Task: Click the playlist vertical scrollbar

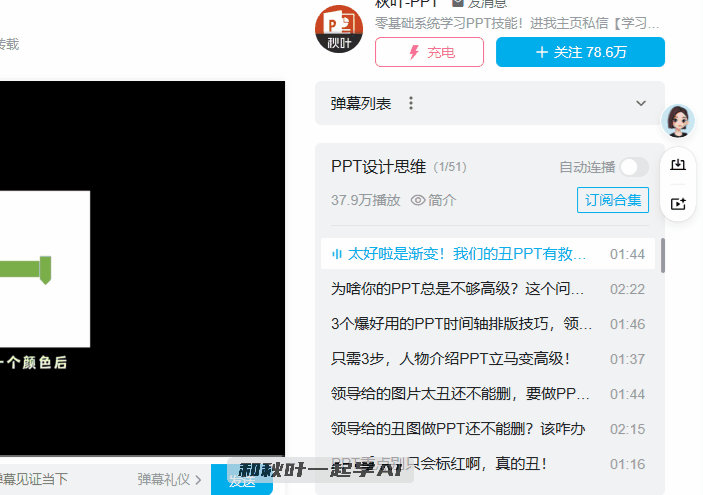Action: click(x=663, y=255)
